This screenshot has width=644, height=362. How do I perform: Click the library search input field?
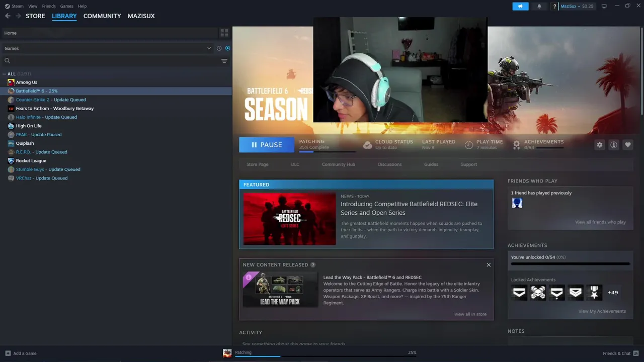tap(116, 61)
